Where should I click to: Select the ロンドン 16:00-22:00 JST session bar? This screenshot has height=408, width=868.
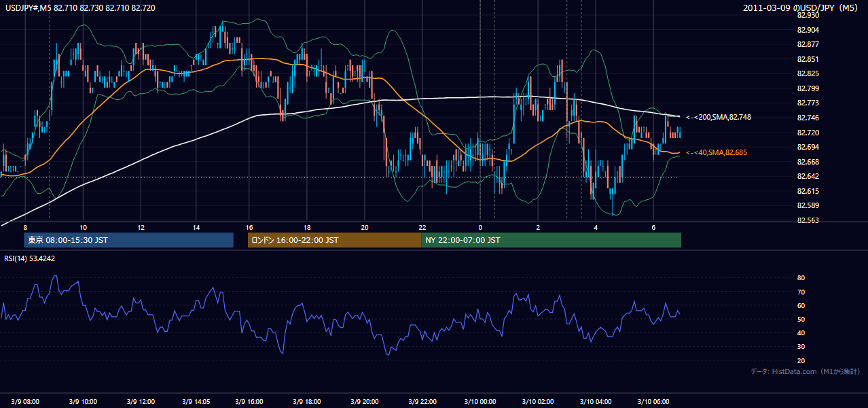pos(334,240)
